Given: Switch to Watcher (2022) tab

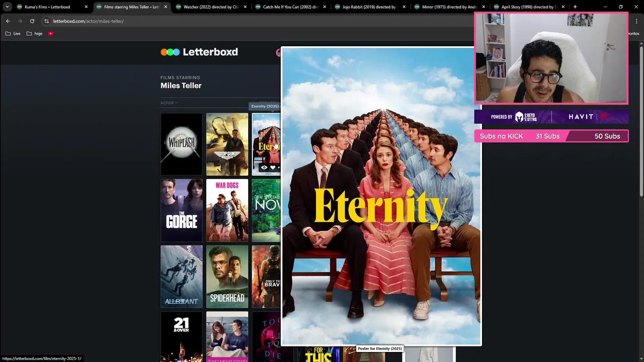Looking at the screenshot, I should click(210, 7).
